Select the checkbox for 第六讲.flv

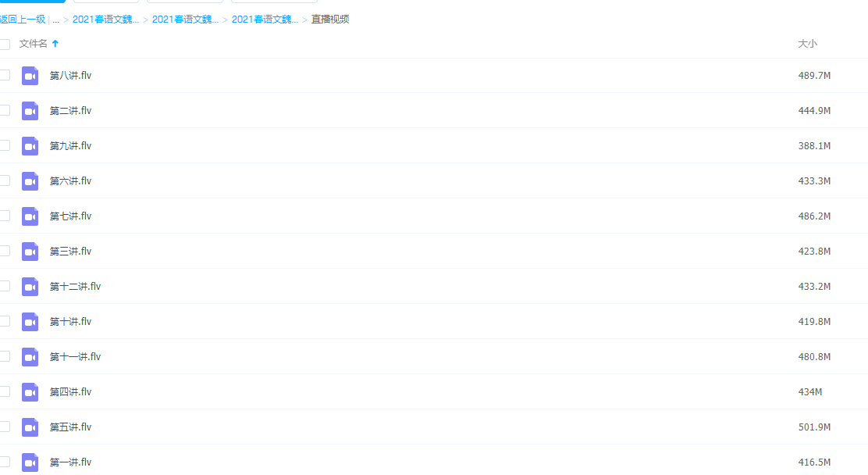tap(5, 180)
